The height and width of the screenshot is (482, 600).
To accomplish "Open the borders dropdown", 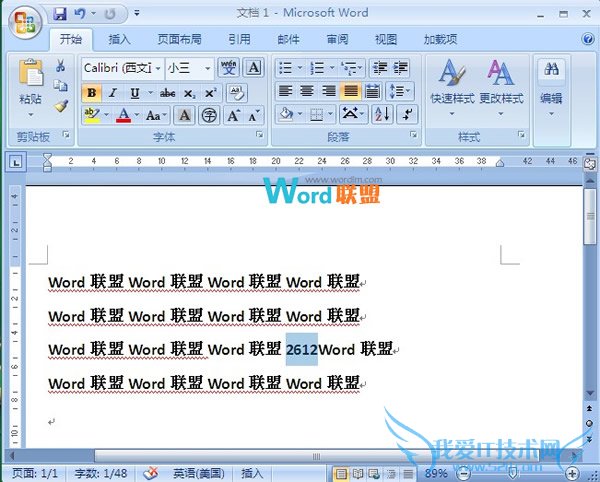I will [330, 114].
